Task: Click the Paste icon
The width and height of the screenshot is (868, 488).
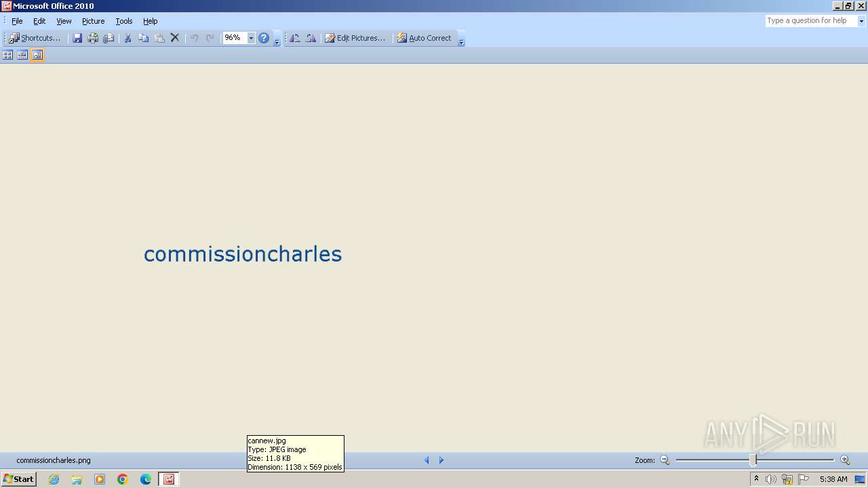Action: (x=159, y=38)
